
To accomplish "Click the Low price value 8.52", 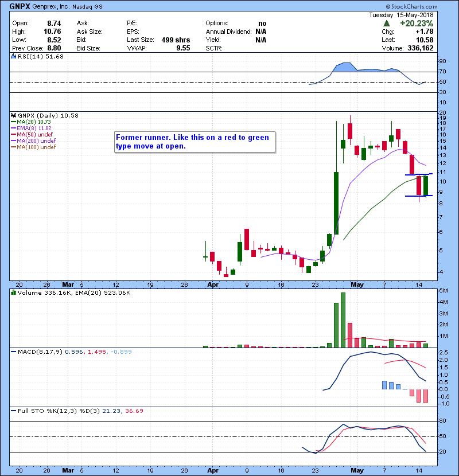I will [54, 40].
